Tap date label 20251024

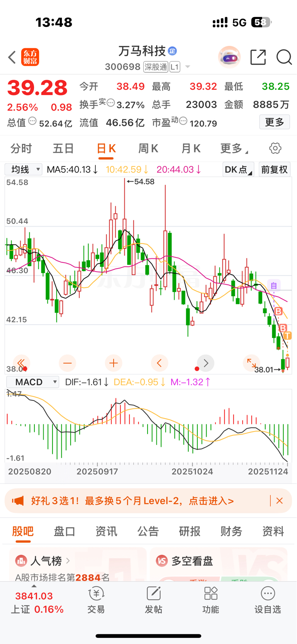pyautogui.click(x=192, y=471)
